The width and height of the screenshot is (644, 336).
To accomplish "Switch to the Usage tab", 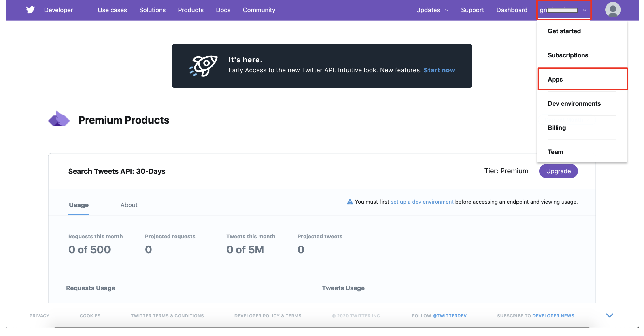I will pos(79,205).
